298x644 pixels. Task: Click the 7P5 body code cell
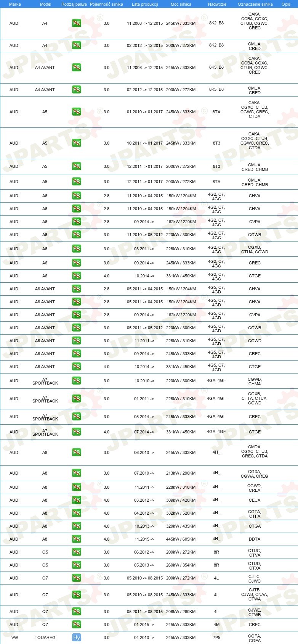(216, 637)
